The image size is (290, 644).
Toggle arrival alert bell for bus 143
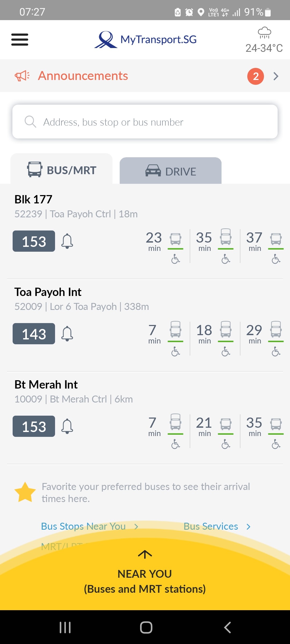click(67, 334)
